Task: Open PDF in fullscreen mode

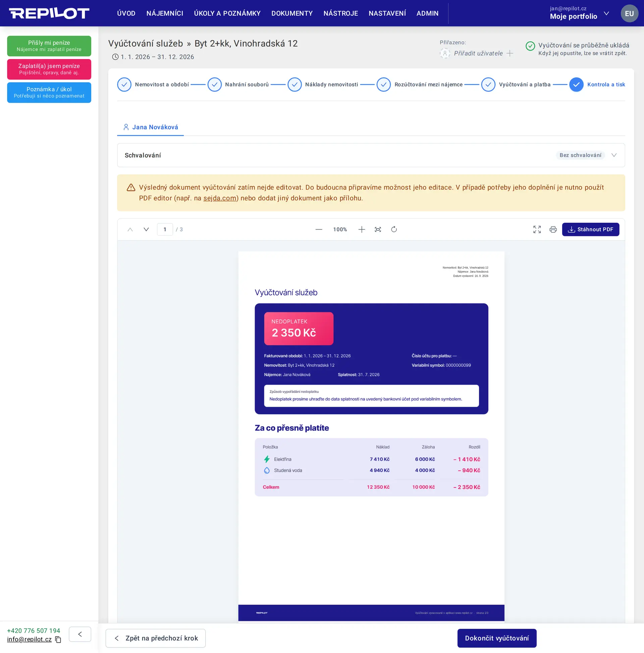Action: tap(537, 229)
